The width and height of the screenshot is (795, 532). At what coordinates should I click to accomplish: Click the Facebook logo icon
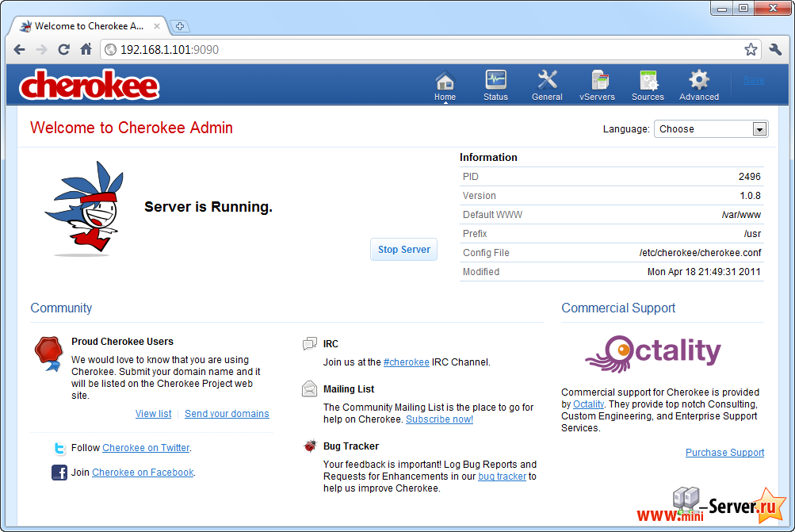pyautogui.click(x=59, y=473)
